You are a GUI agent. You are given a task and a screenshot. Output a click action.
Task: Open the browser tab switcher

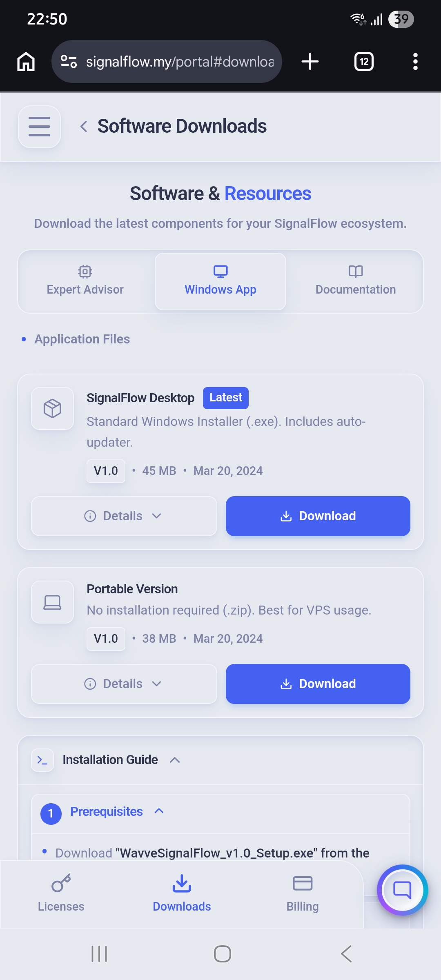[363, 61]
